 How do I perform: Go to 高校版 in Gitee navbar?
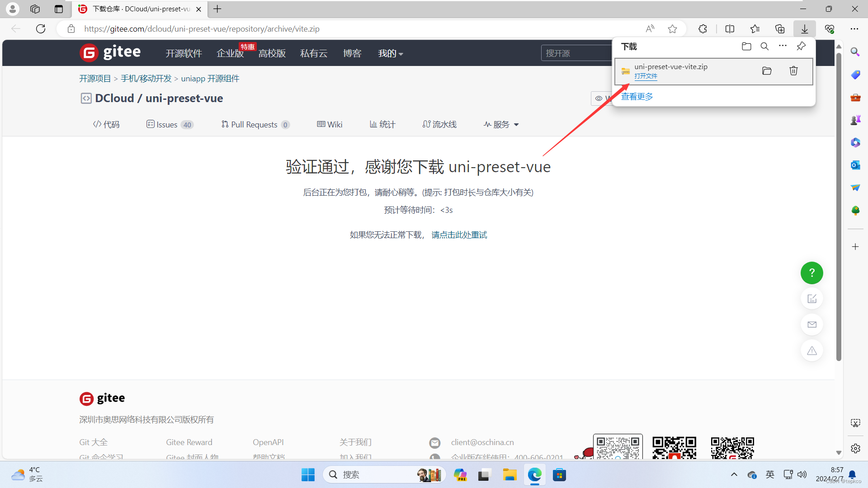[272, 53]
